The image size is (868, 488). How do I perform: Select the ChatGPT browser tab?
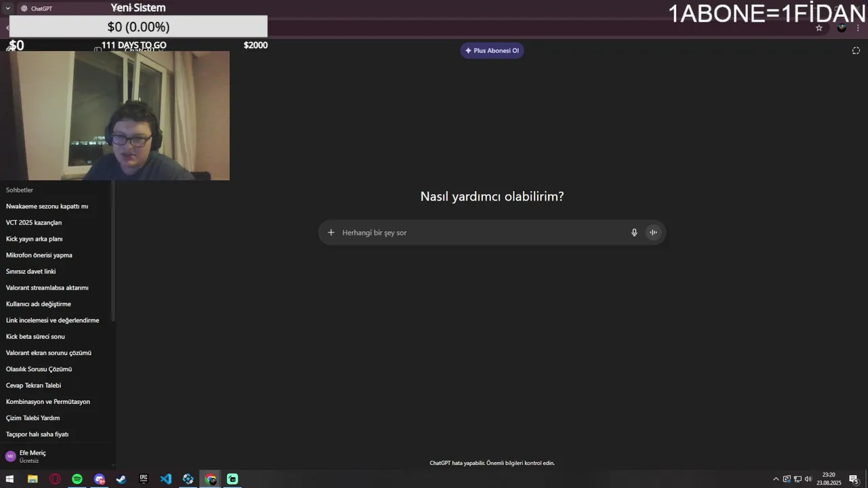pos(61,8)
